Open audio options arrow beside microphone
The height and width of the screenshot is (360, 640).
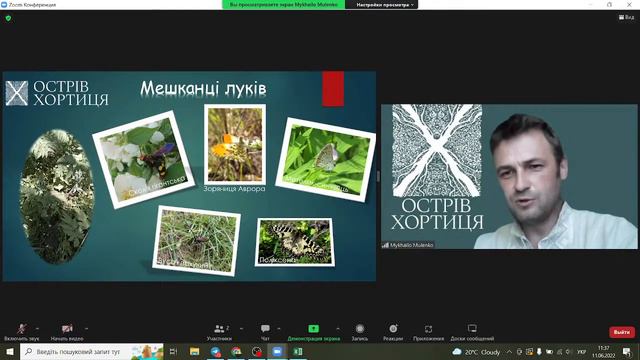pos(38,329)
